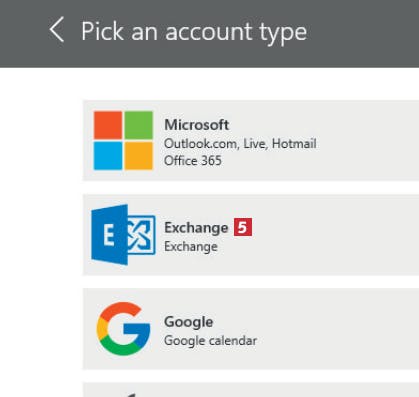Screen dimensions: 419x397
Task: Select the bold Google account title
Action: 189,322
